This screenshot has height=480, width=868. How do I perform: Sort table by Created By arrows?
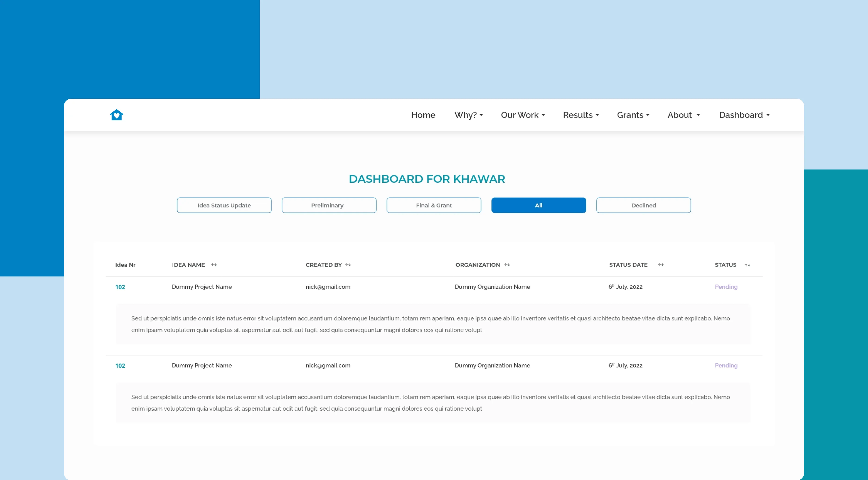coord(348,265)
